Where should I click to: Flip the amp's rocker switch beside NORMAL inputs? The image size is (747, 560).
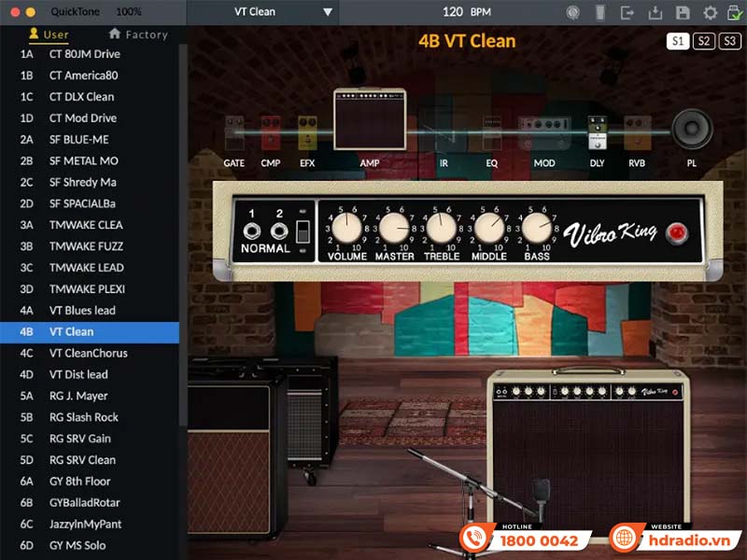point(303,231)
